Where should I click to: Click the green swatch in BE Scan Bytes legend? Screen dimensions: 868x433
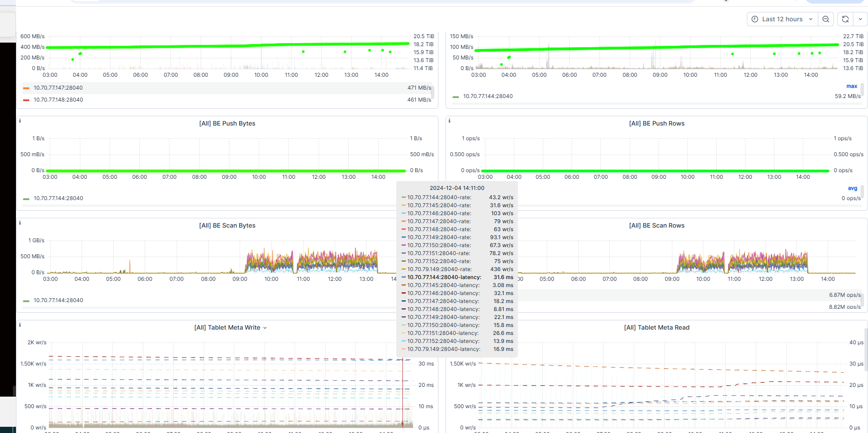[26, 301]
